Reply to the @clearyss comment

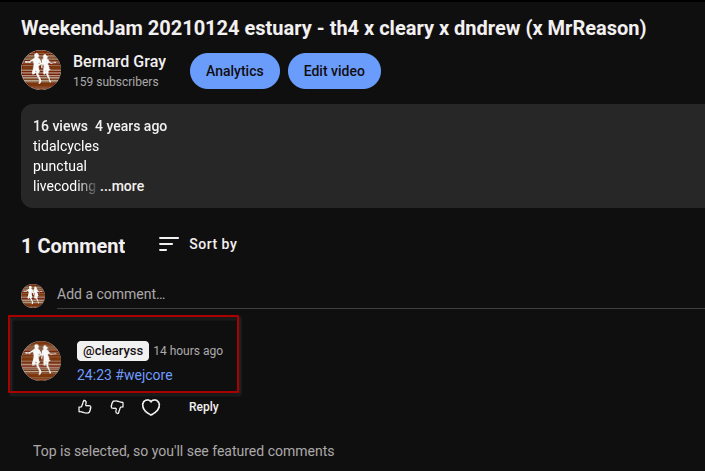(204, 407)
